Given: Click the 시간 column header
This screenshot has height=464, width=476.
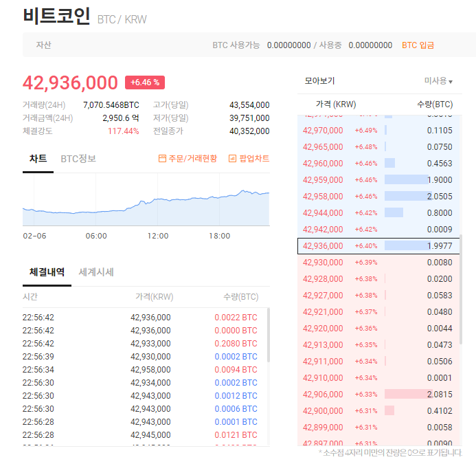Looking at the screenshot, I should (30, 296).
